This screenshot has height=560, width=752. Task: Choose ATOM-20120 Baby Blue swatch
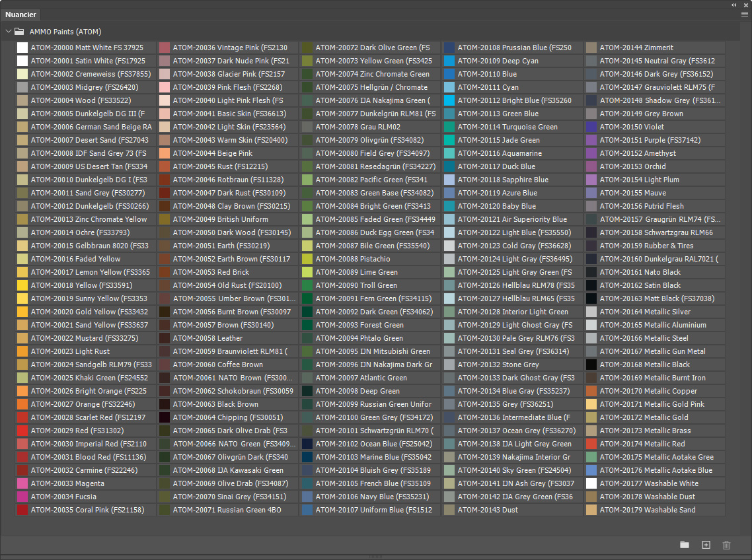(x=449, y=206)
